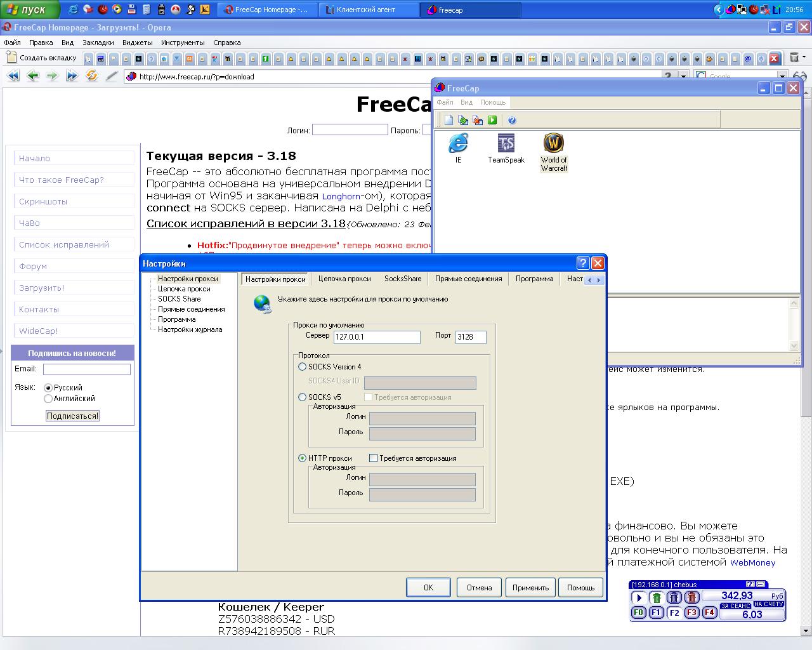This screenshot has height=650, width=812.
Task: Select the IE shortcut in FreeCap window
Action: pos(458,149)
